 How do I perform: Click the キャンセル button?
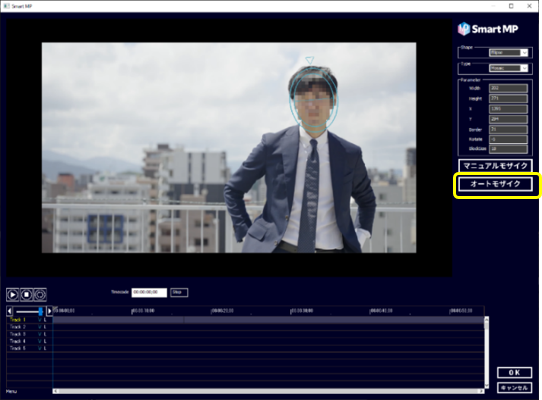[x=514, y=388]
